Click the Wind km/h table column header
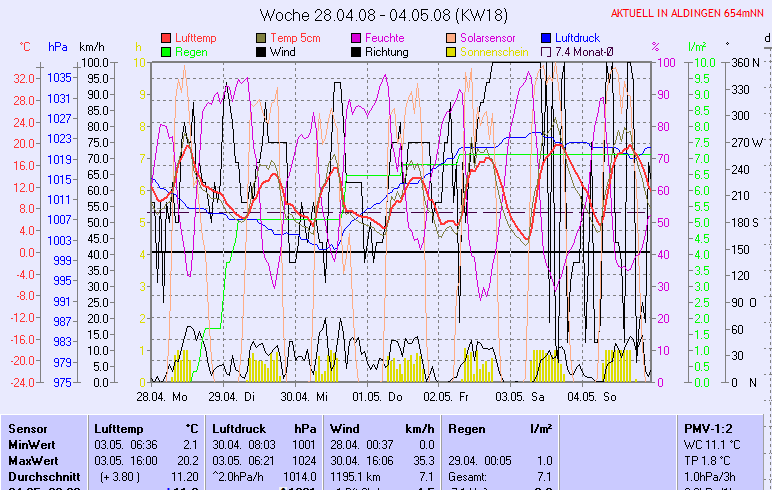772x490 pixels. (382, 428)
